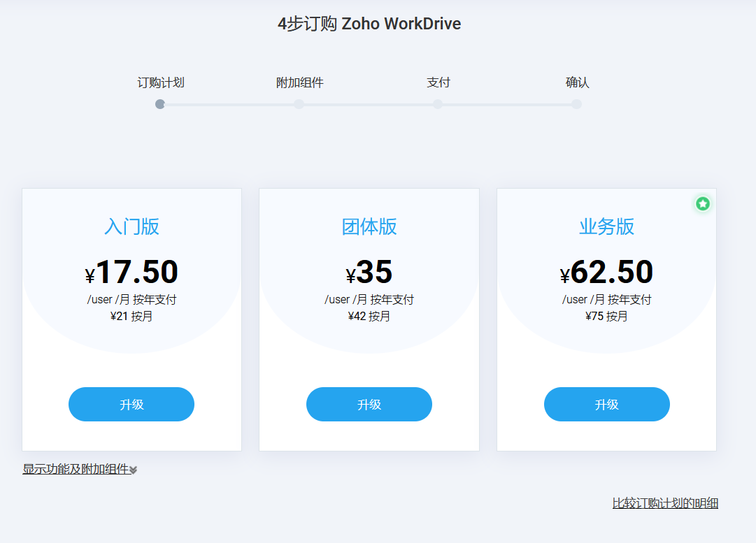Expand the chevron beside 显示功能及附加组件
Image resolution: width=756 pixels, height=543 pixels.
tap(134, 470)
